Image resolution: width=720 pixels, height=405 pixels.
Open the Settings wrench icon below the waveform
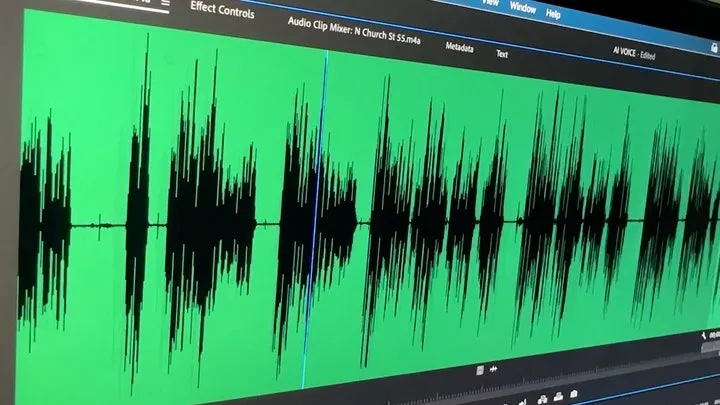524,401
